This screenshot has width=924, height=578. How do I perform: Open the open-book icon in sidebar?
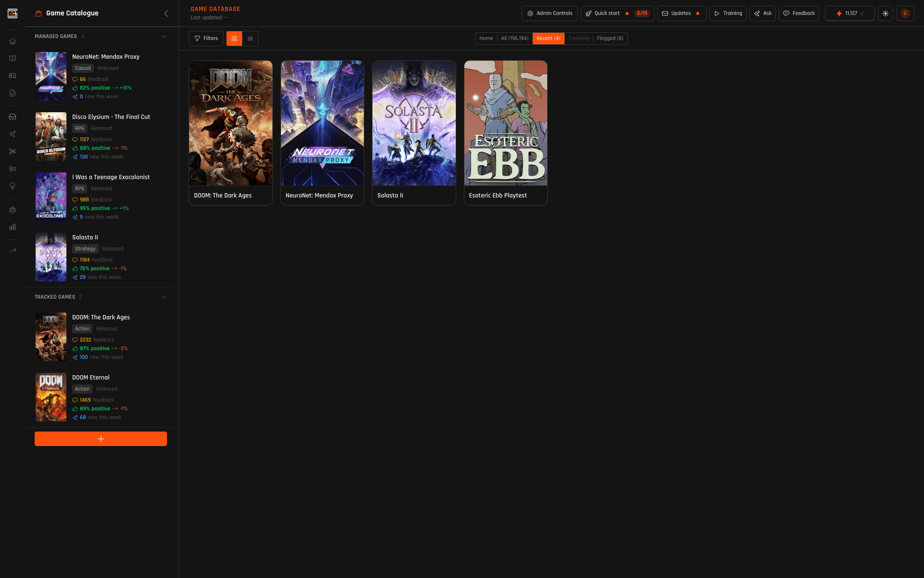click(x=13, y=58)
